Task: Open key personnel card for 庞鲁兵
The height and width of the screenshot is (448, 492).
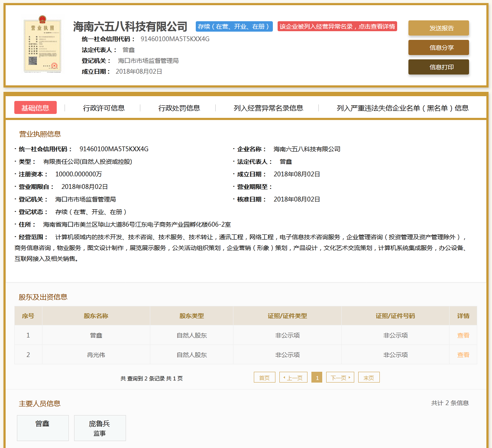Action: coord(100,428)
